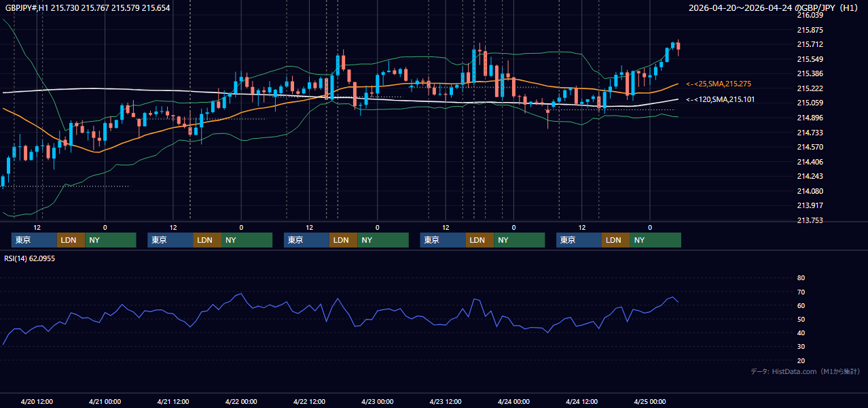The width and height of the screenshot is (868, 408).
Task: Click the 215.386 price axis label
Action: click(x=810, y=73)
